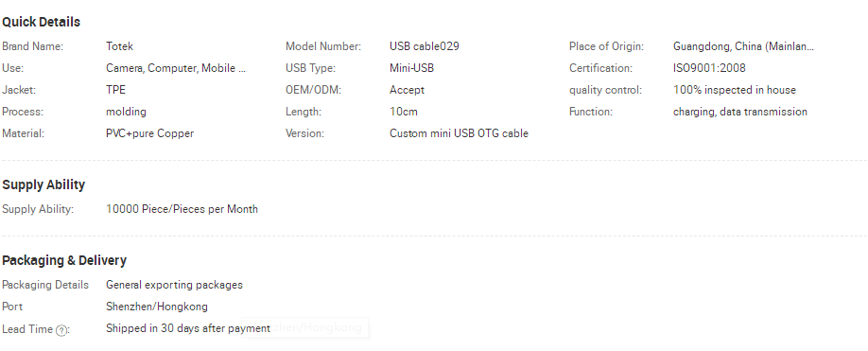868x351 pixels.
Task: Click the Length value 10cm
Action: [x=404, y=112]
